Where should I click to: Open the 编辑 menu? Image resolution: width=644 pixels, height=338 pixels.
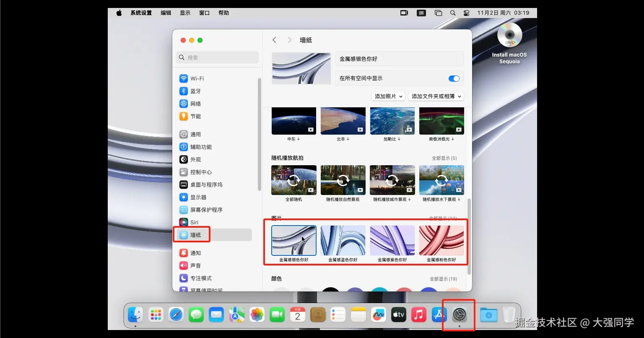pos(166,13)
